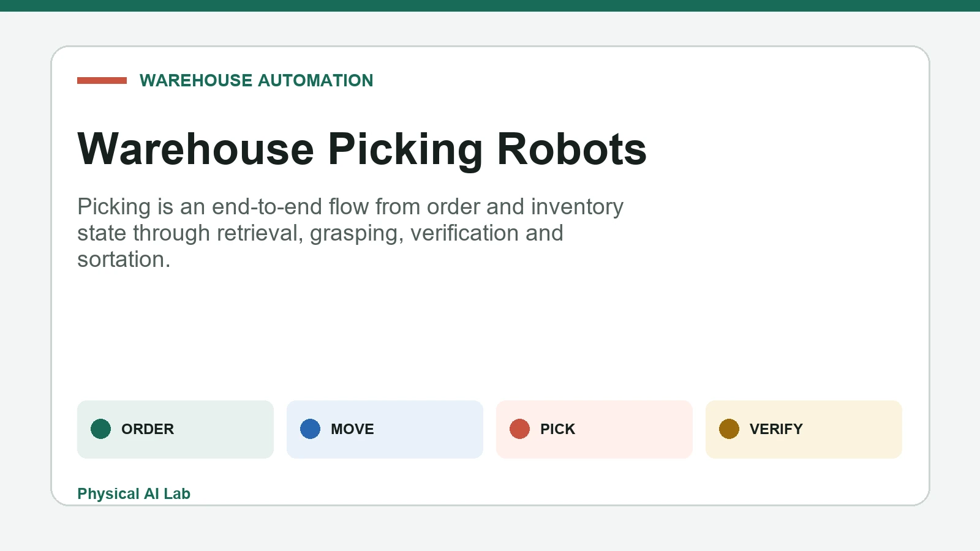This screenshot has width=980, height=551.
Task: Open the Physical AI Lab footer link
Action: [x=134, y=493]
